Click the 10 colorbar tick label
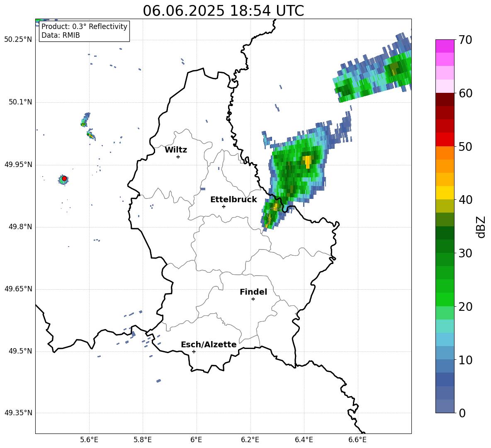Screen dimensions: 491x448 [465, 360]
